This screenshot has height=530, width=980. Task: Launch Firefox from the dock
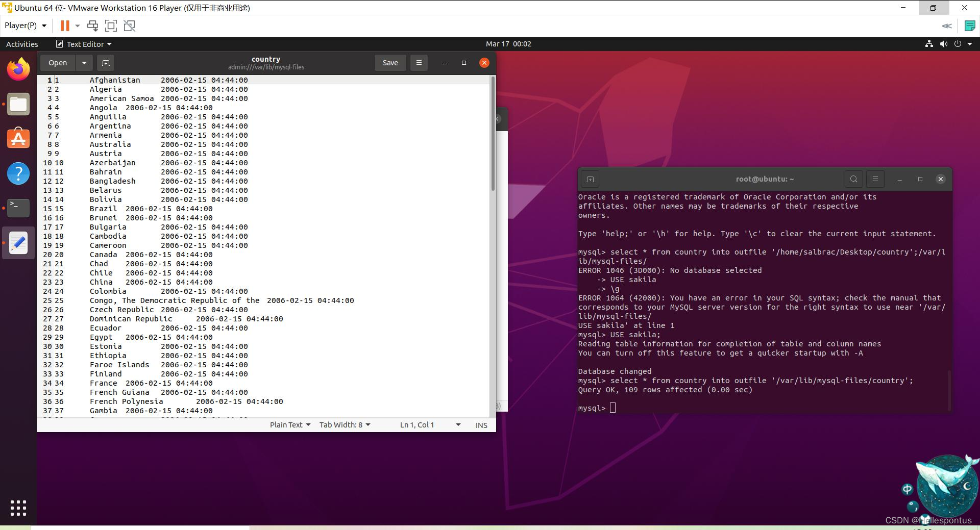point(18,69)
